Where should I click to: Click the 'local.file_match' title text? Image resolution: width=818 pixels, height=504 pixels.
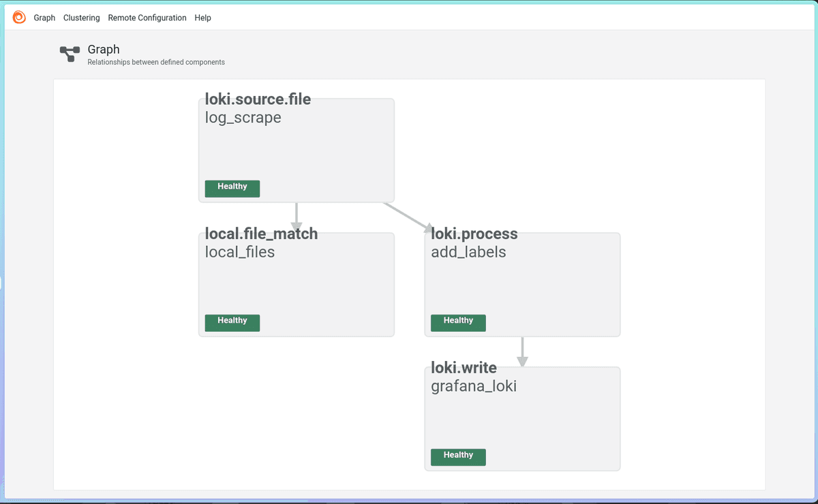coord(262,234)
